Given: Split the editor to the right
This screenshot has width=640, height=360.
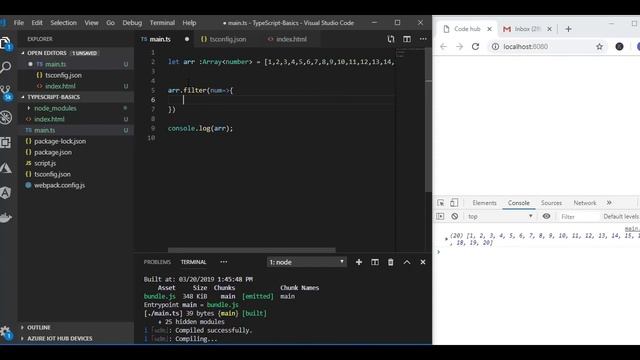Looking at the screenshot, I should (407, 39).
